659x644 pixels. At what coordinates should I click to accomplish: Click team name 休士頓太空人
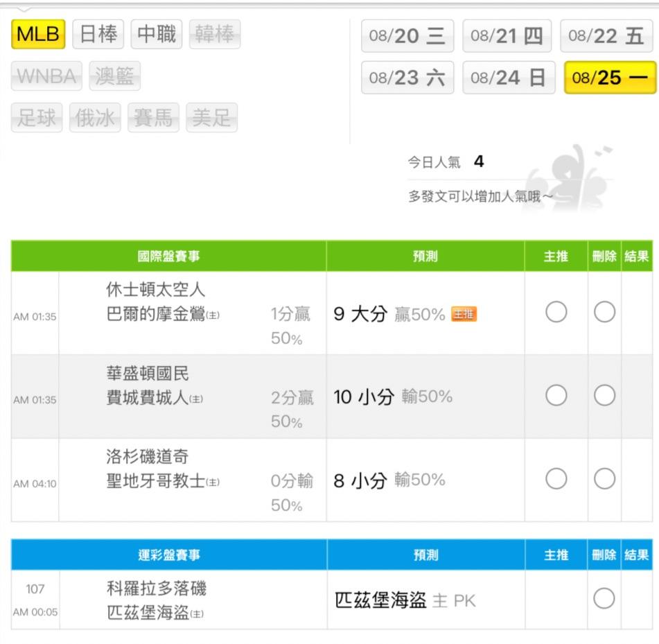point(155,289)
